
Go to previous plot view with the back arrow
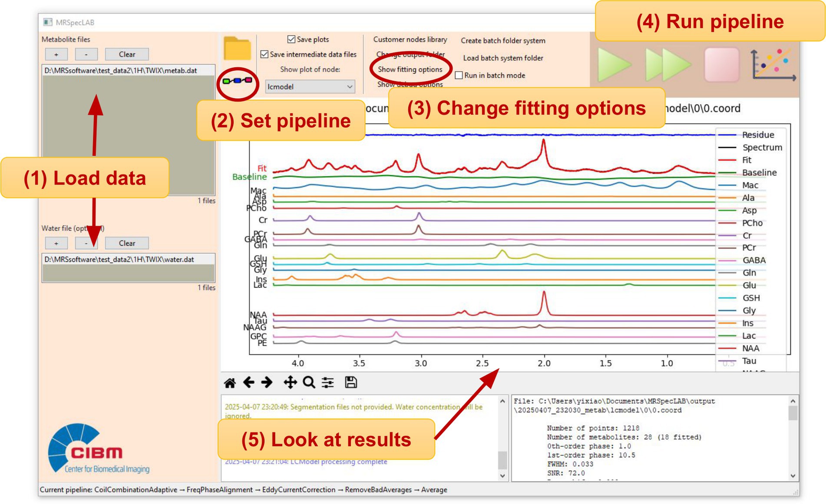[x=249, y=382]
